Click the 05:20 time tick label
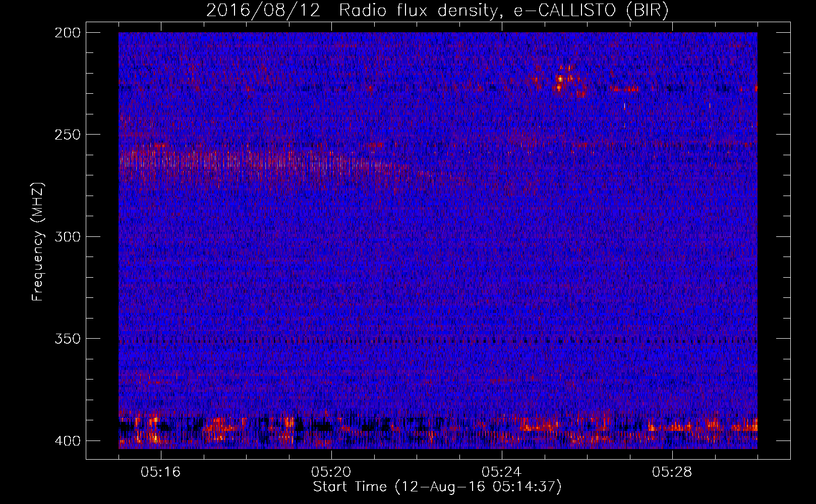The image size is (816, 504). pos(331,472)
